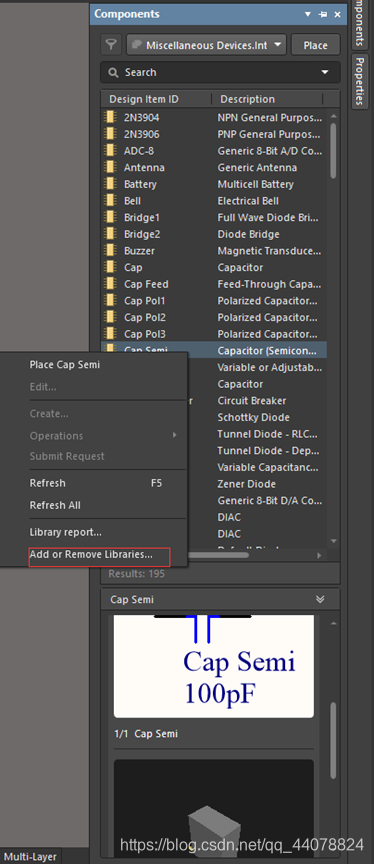Viewport: 374px width, 864px height.
Task: Switch to the Components side tab
Action: coord(359,24)
